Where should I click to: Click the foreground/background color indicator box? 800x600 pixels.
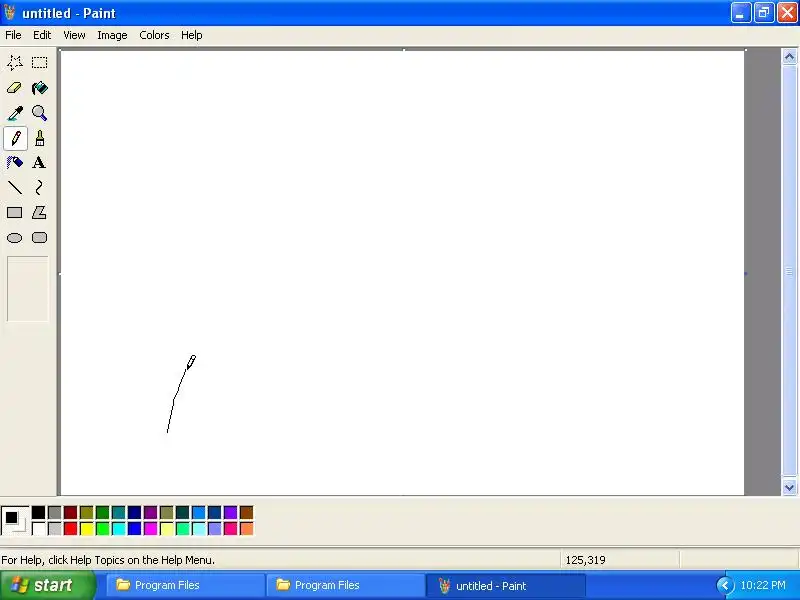coord(15,520)
